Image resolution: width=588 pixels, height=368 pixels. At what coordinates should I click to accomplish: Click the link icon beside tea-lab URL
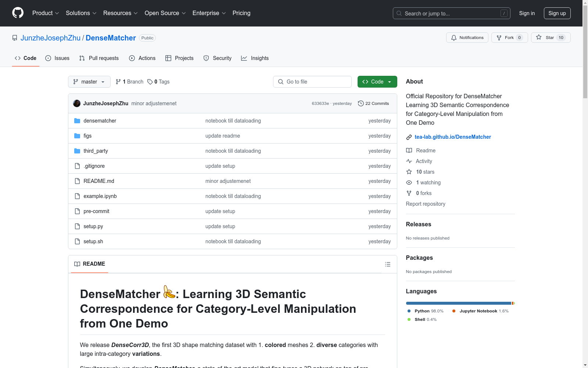409,137
